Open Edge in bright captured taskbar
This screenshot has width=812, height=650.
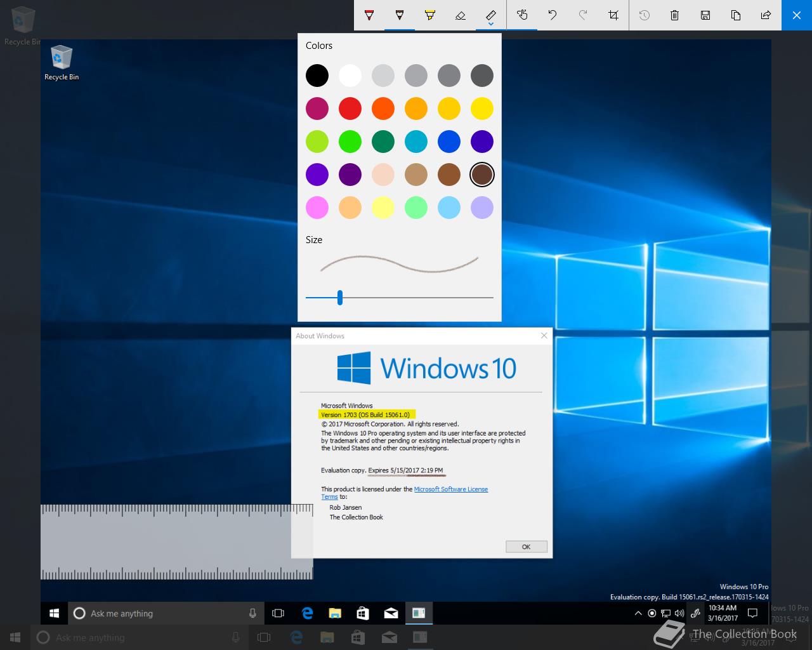coord(308,613)
